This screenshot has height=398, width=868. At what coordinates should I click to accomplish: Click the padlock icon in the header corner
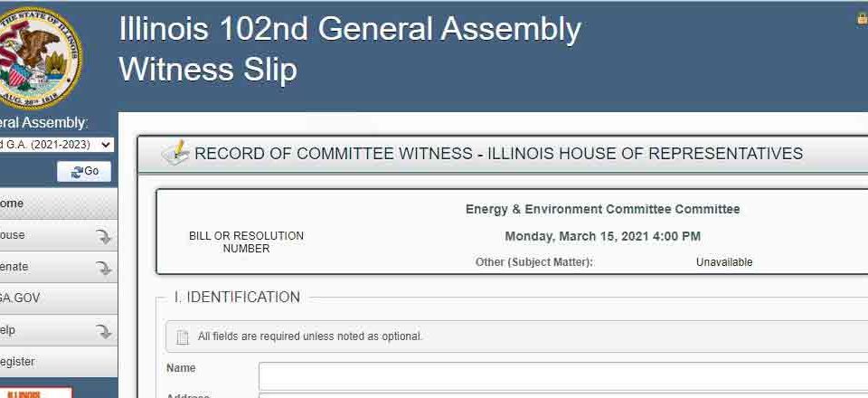(863, 19)
